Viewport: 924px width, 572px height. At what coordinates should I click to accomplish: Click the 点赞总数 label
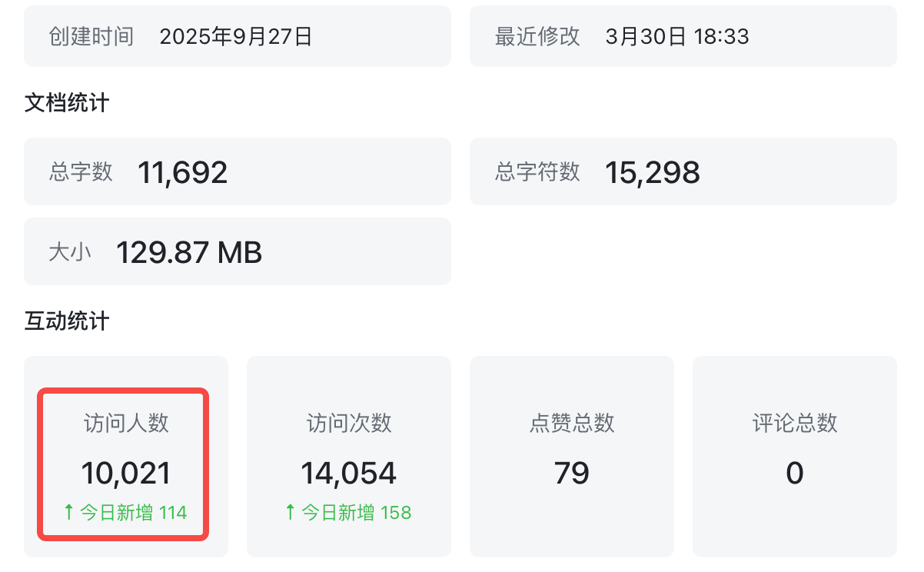pyautogui.click(x=572, y=423)
